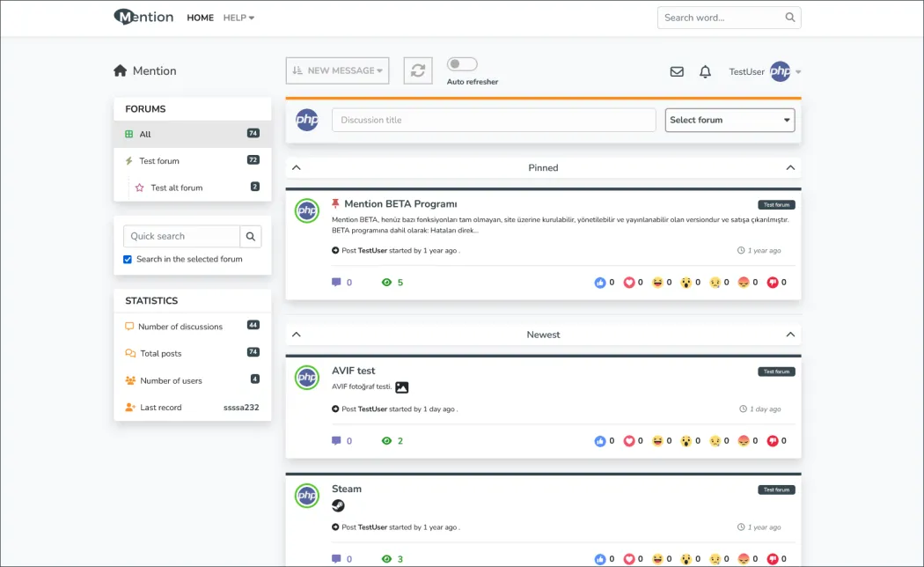Click the author avatar on Mention BETA post
924x567 pixels.
tap(307, 210)
